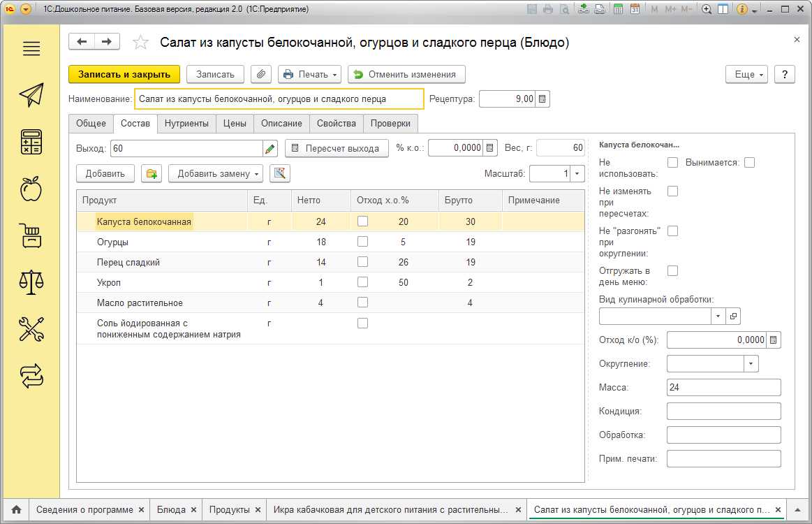Open the hamburger main menu in sidebar
The width and height of the screenshot is (812, 524).
[x=31, y=48]
